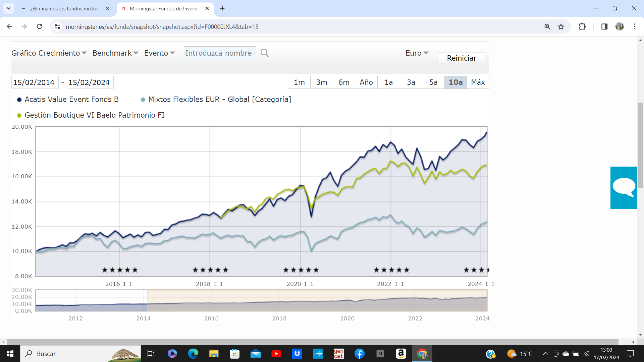
Task: Open Amazon from the taskbar
Action: [x=401, y=354]
